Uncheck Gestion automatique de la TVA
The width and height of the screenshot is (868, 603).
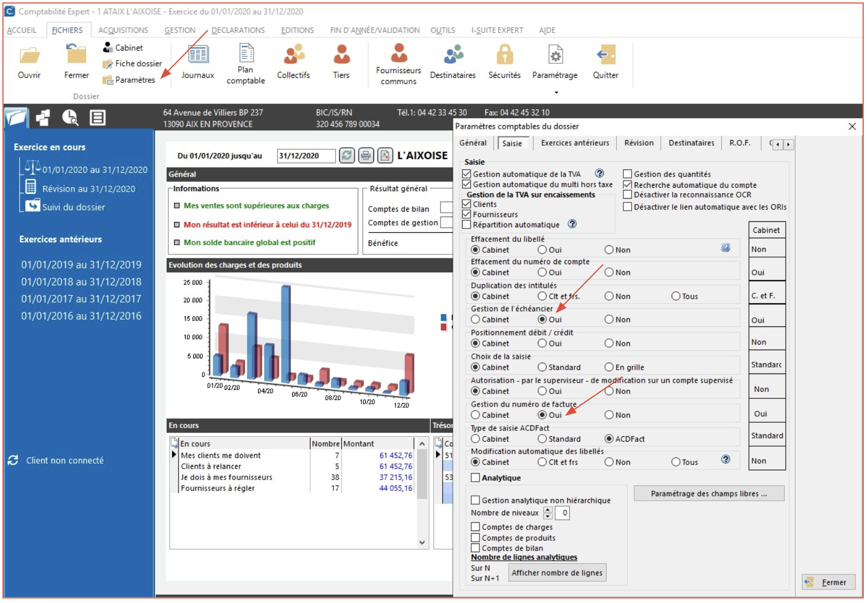(x=466, y=174)
